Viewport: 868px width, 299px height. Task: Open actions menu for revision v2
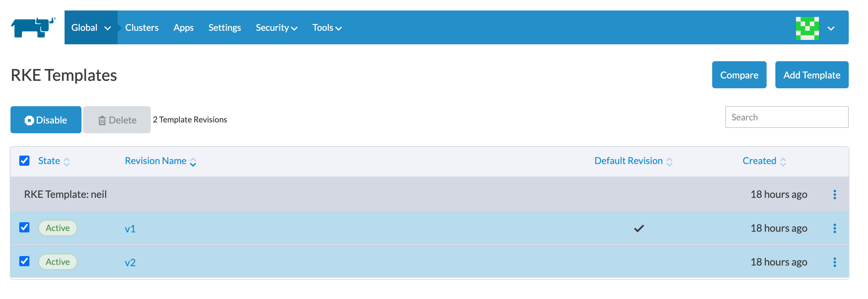point(835,262)
